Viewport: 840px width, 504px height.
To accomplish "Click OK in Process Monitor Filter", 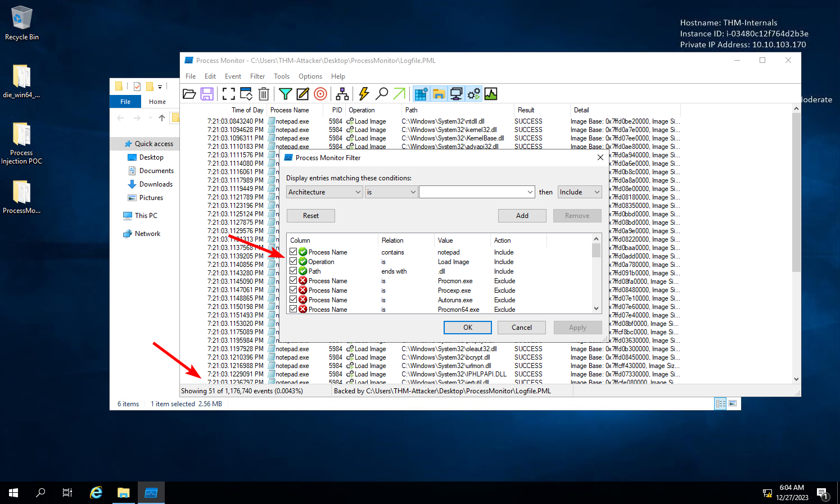I will [468, 328].
